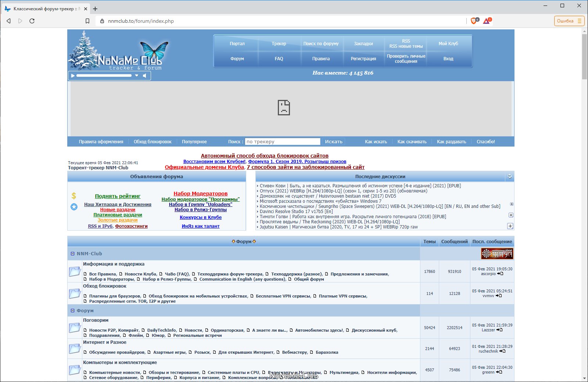Bookmark this page using the bookmark icon
The image size is (588, 382).
tap(87, 21)
